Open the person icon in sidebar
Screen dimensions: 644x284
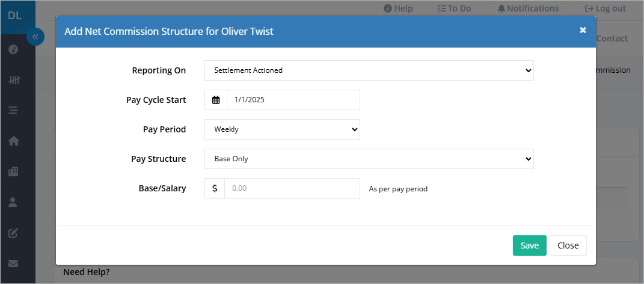(x=13, y=202)
